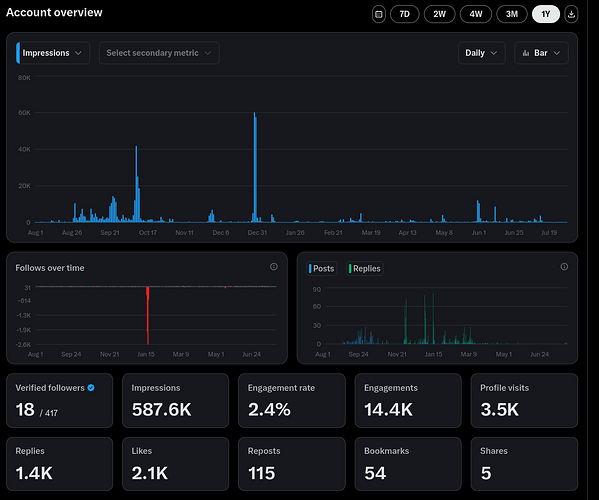
Task: Open the Daily granularity dropdown
Action: [481, 53]
